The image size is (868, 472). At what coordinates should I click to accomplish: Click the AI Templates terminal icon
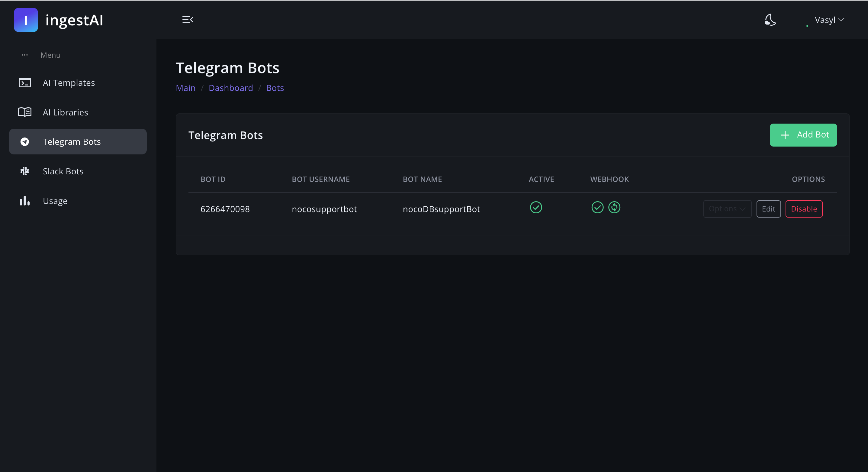[x=24, y=82]
